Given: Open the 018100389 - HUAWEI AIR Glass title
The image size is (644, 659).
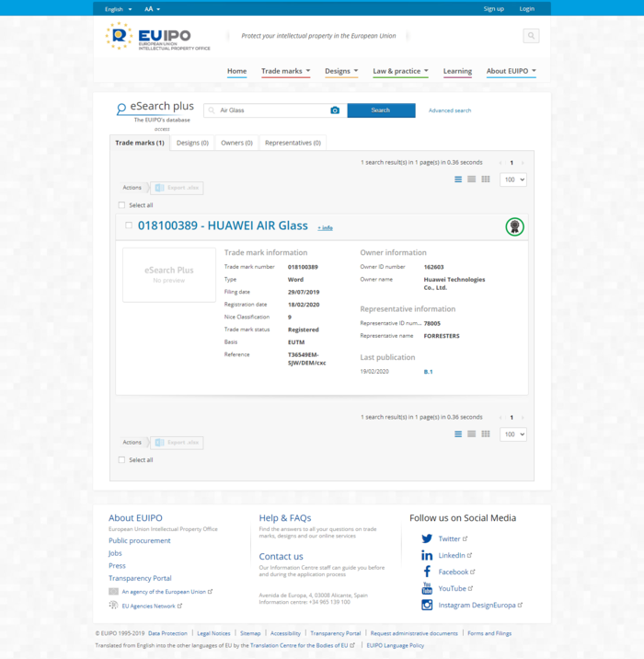Looking at the screenshot, I should [x=223, y=225].
